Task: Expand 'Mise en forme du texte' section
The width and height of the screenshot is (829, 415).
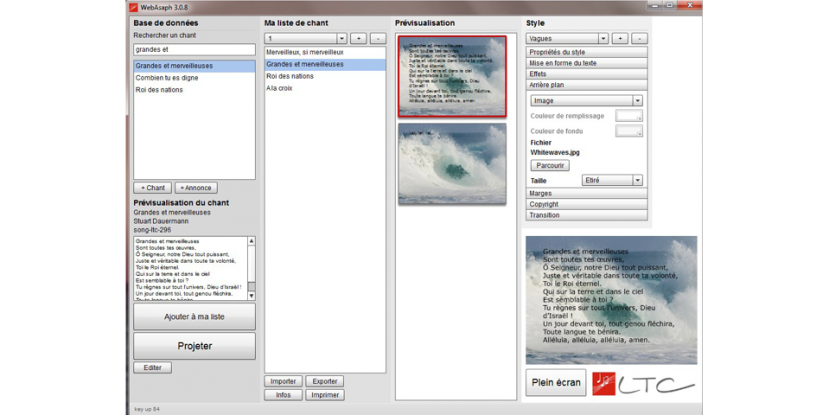Action: point(587,63)
